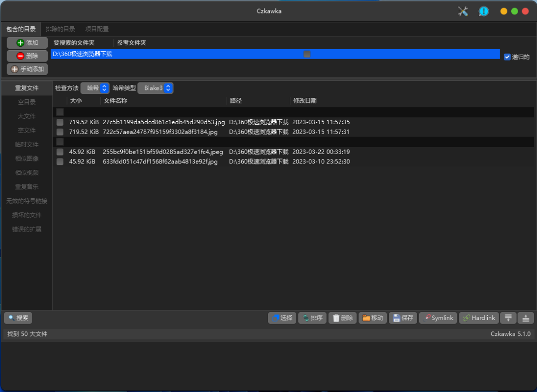This screenshot has height=392, width=537.
Task: Toggle the reference folder checkbox for D:\360极速浏览器下载
Action: (307, 54)
